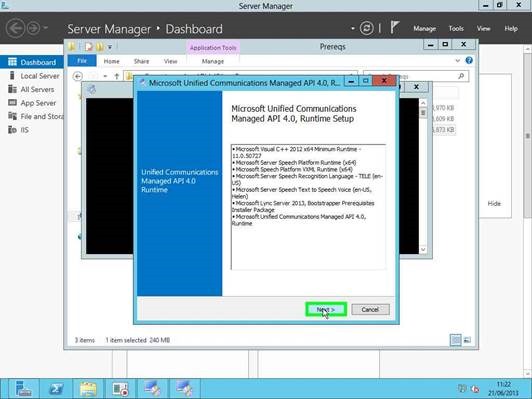The width and height of the screenshot is (532, 399).
Task: Open the Help menu in Server Manager
Action: pyautogui.click(x=511, y=28)
